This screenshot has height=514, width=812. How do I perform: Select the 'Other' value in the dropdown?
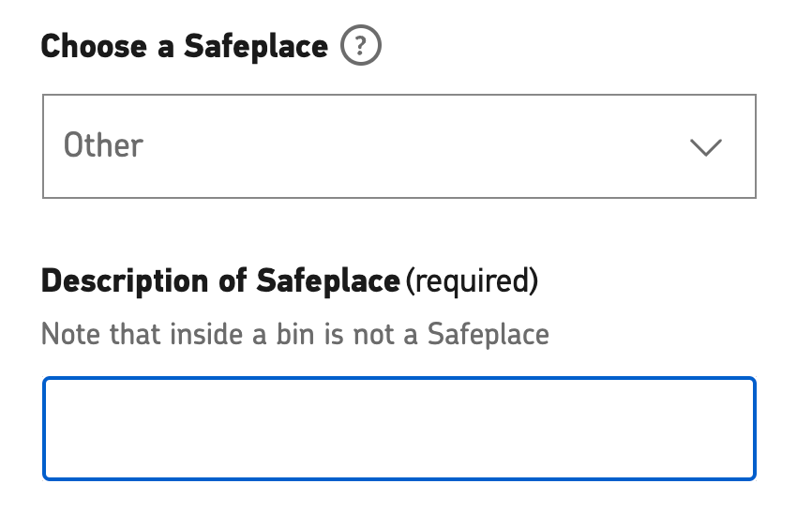tap(103, 145)
